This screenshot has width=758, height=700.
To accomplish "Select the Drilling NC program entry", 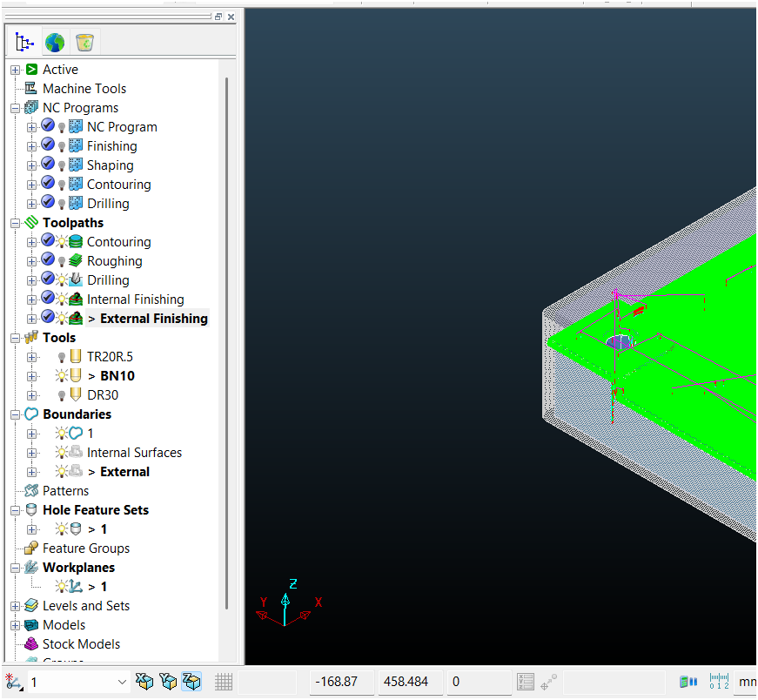I will pos(108,204).
